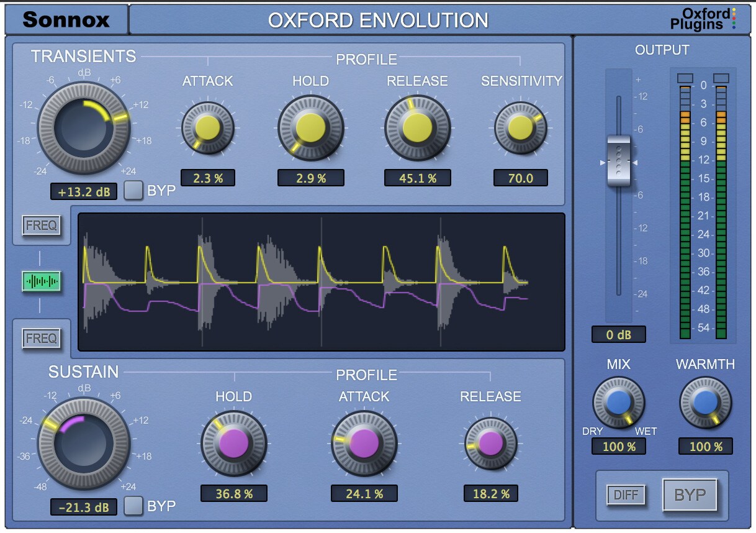Click the left output meter clip indicator
The width and height of the screenshot is (756, 533).
[x=685, y=78]
